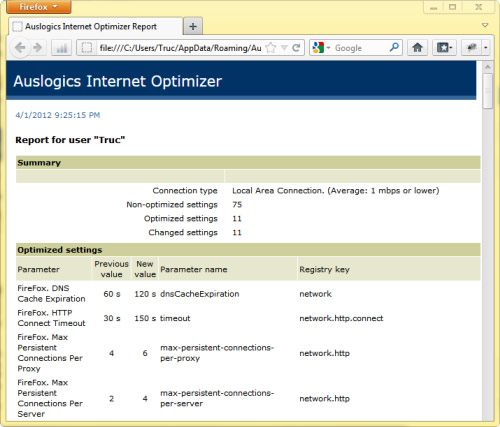
Task: Close the Firefox window
Action: point(478,7)
